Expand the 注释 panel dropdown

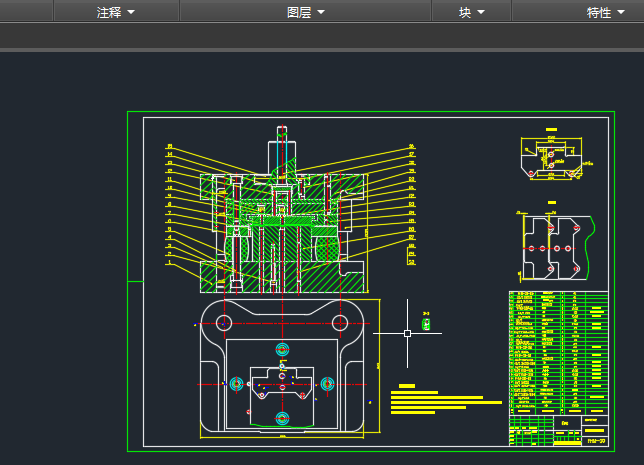click(x=116, y=12)
